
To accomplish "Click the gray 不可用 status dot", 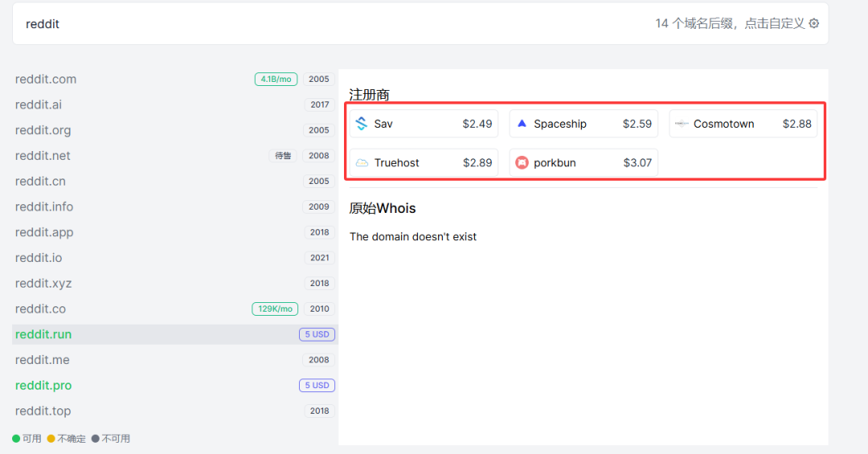I will click(x=95, y=439).
